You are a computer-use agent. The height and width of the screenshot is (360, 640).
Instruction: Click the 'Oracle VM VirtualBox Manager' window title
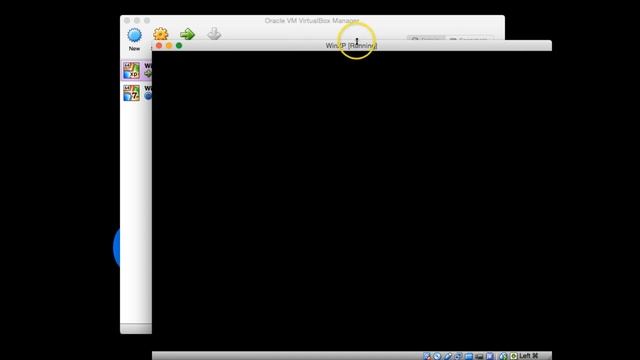[x=312, y=20]
